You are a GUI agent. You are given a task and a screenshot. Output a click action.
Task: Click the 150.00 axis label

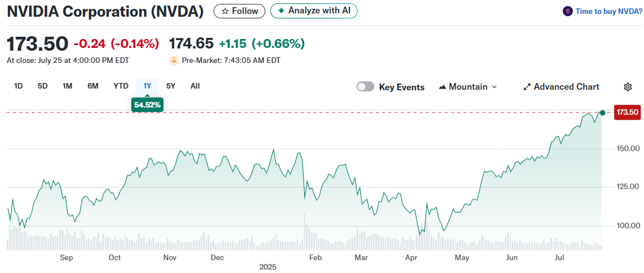[627, 148]
